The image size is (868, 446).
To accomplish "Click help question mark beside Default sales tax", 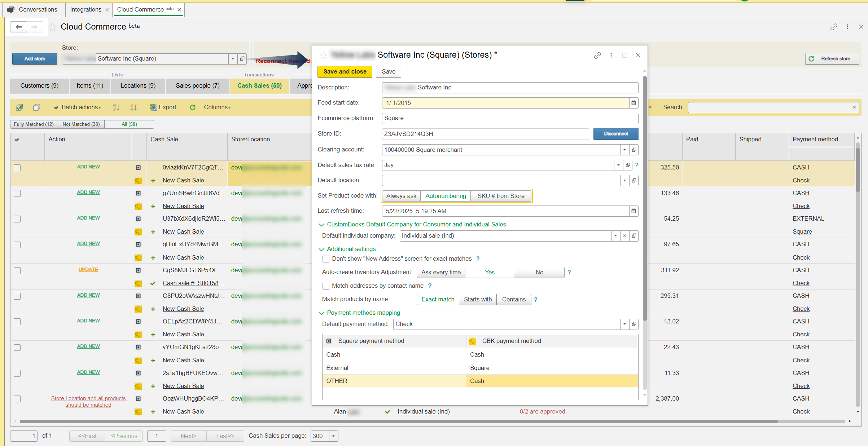I will [x=637, y=165].
